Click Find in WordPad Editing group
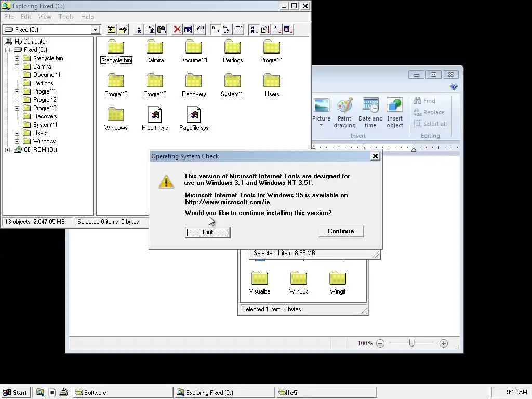The height and width of the screenshot is (399, 532). 424,101
